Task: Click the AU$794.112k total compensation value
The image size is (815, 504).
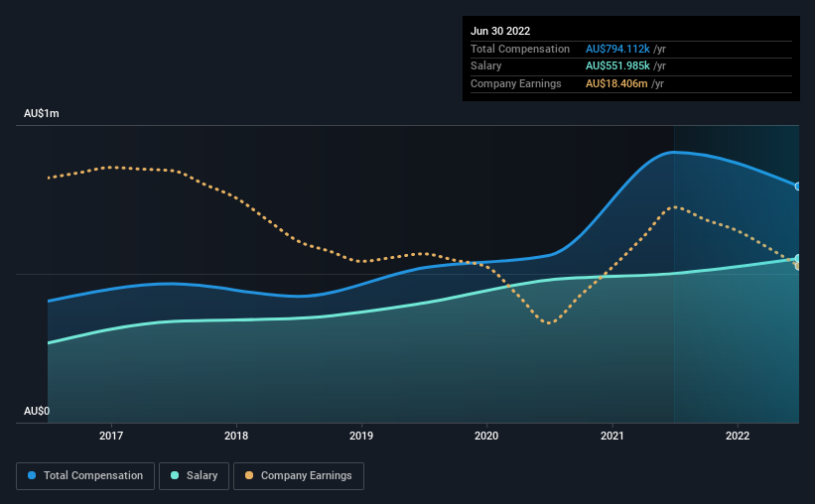Action: pyautogui.click(x=617, y=49)
